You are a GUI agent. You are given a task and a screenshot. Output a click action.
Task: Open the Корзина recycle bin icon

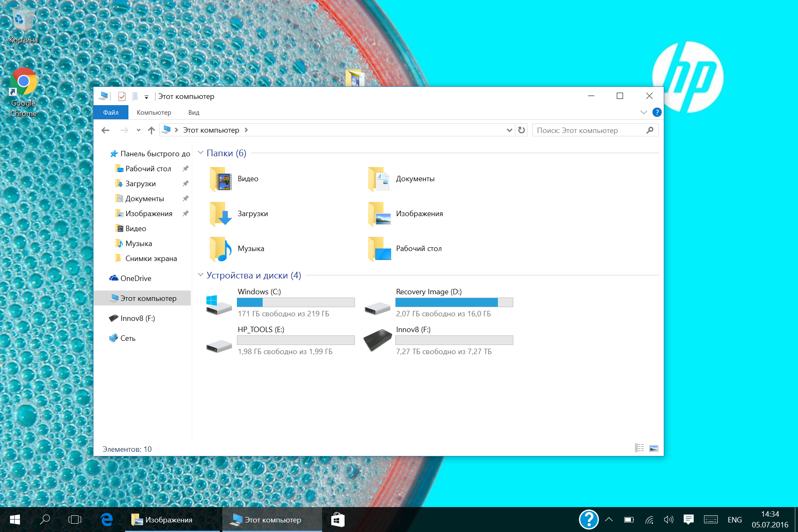pyautogui.click(x=23, y=24)
